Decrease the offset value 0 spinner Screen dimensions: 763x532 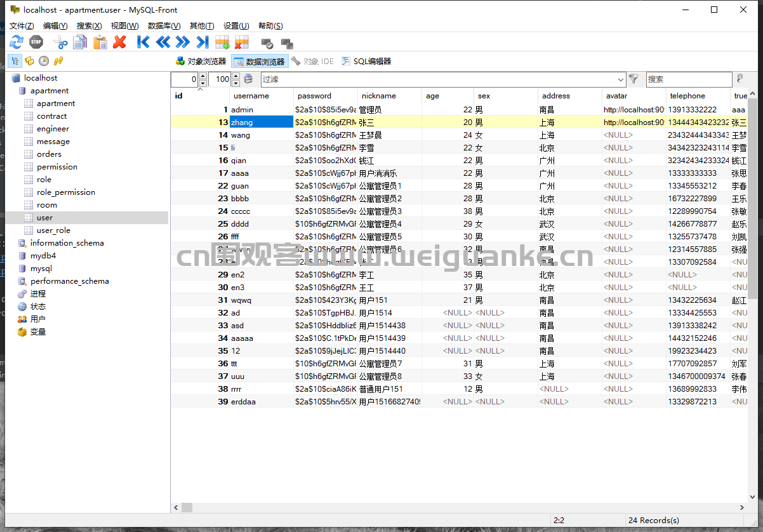click(x=202, y=83)
